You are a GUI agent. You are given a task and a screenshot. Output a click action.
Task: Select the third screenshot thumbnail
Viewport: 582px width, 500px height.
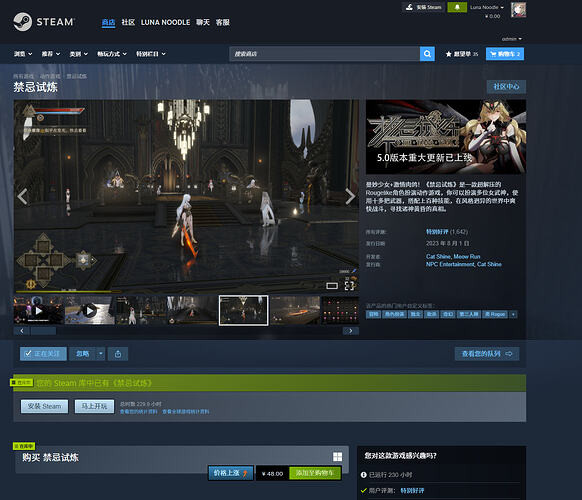(x=141, y=310)
